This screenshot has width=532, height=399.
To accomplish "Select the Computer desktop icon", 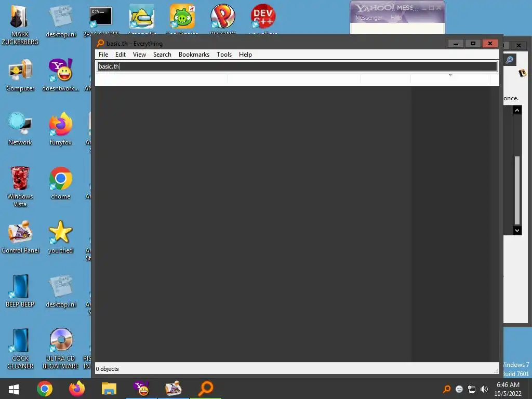I will 20,71.
